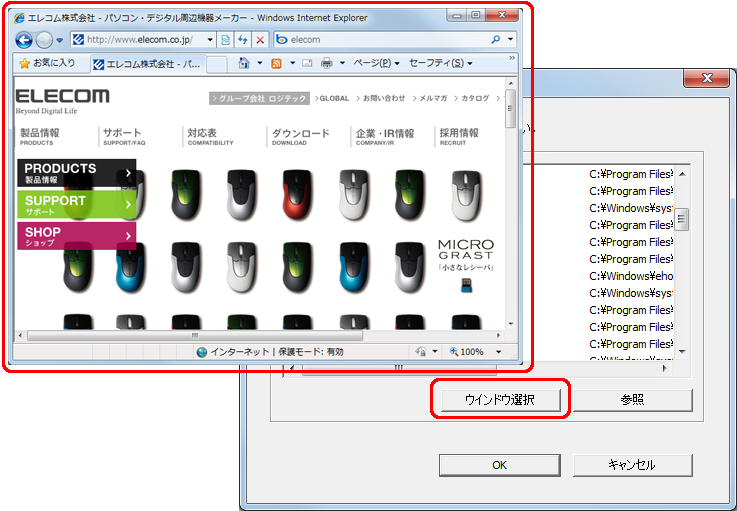Open the 製品情報 PRODUCTS navigation item

click(x=39, y=136)
